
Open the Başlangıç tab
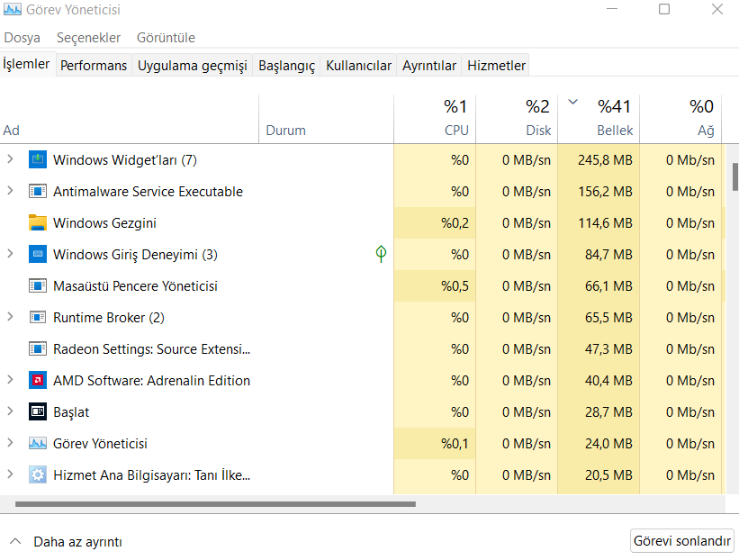(x=286, y=66)
